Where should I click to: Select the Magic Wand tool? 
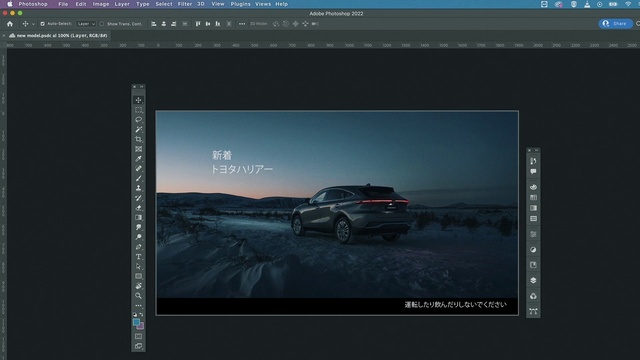pos(138,129)
